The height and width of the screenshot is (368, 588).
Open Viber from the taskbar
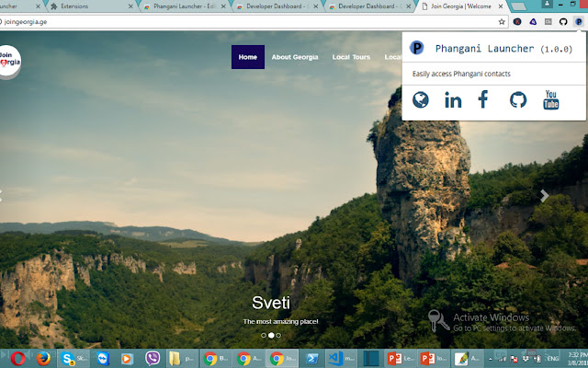tap(153, 359)
